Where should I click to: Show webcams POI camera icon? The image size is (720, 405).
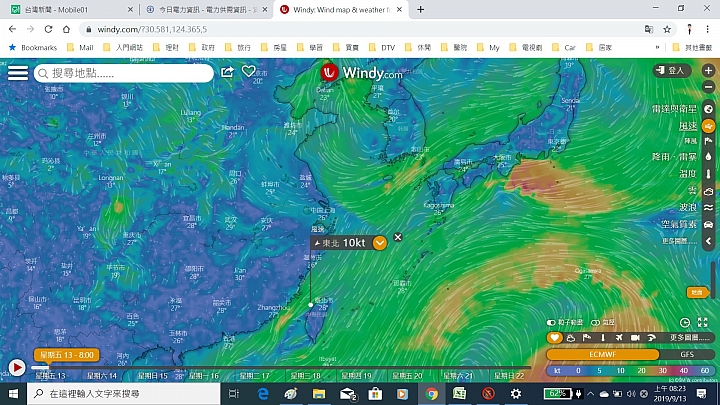(635, 338)
